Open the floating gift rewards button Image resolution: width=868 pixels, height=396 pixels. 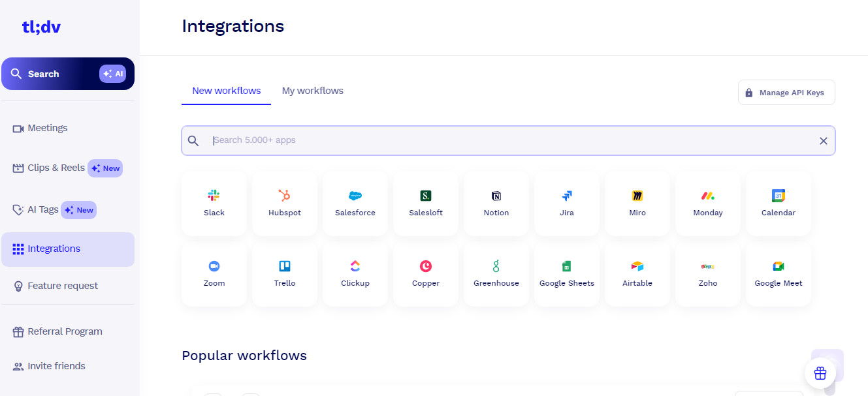pyautogui.click(x=820, y=373)
